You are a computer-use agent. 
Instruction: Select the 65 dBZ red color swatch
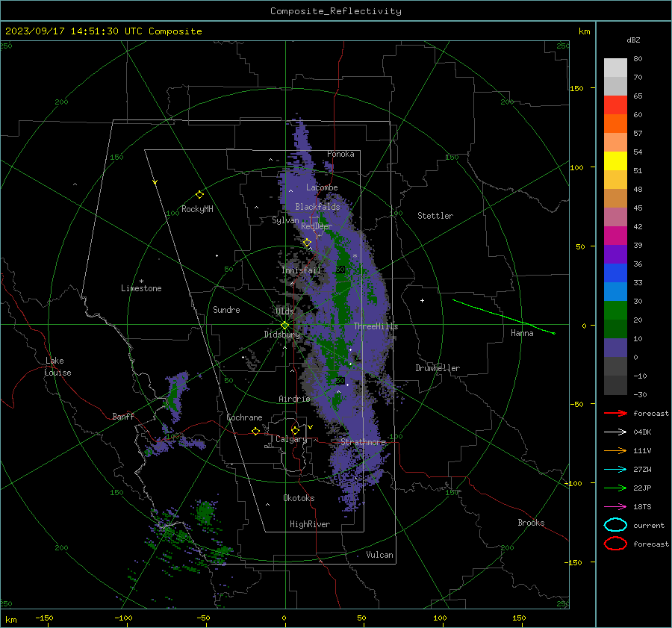click(x=615, y=105)
